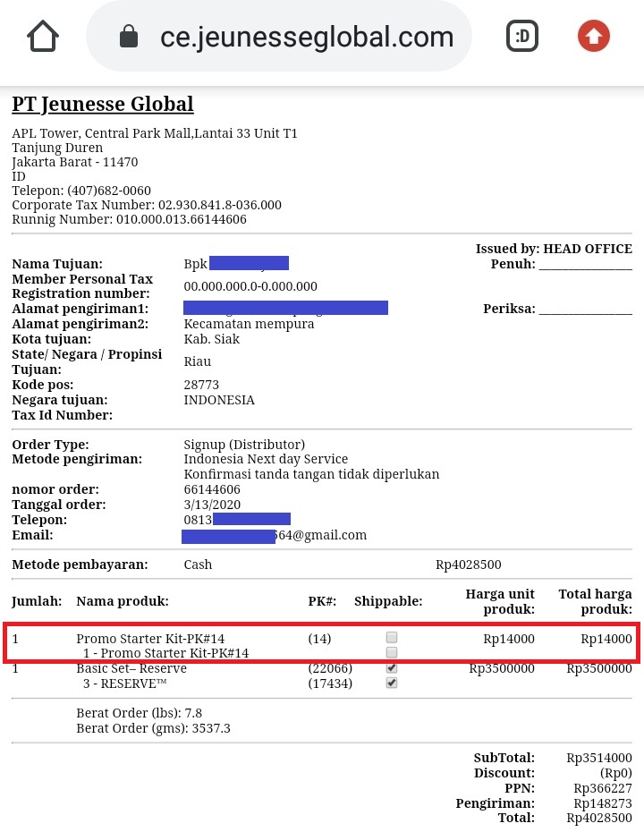
Task: Tap the browser home icon
Action: [43, 37]
